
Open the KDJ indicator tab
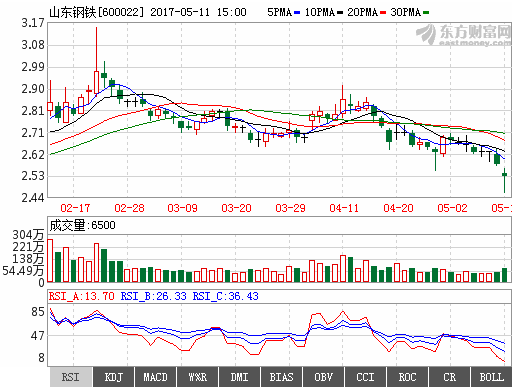[114, 377]
